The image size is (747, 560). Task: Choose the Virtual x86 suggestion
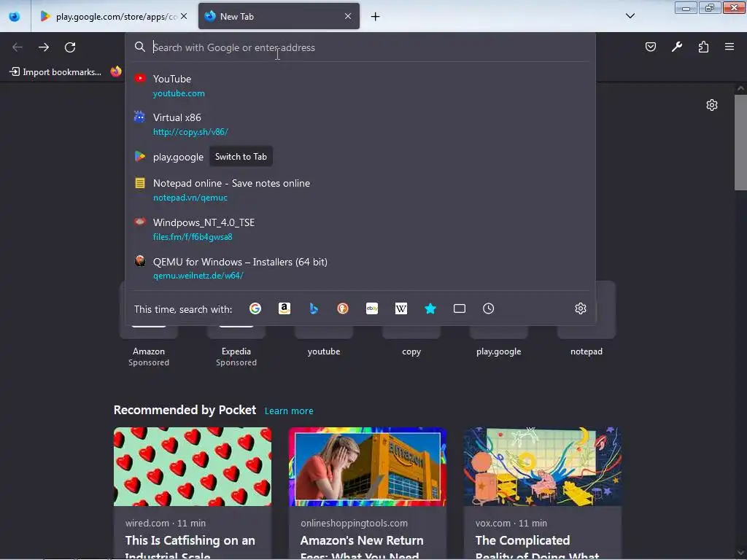tap(360, 124)
